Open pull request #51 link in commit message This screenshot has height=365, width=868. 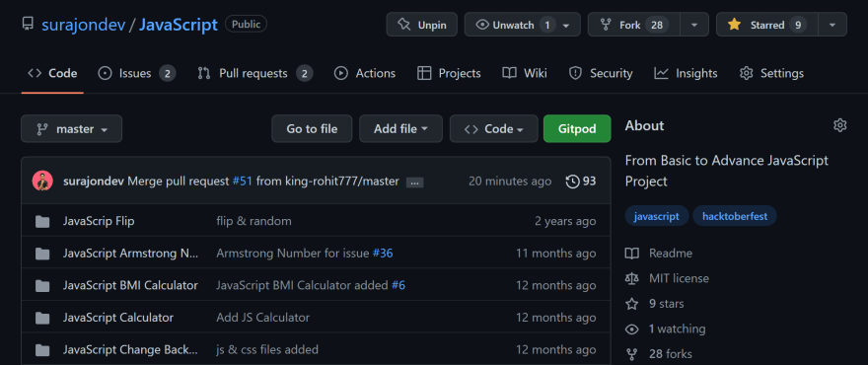coord(242,182)
